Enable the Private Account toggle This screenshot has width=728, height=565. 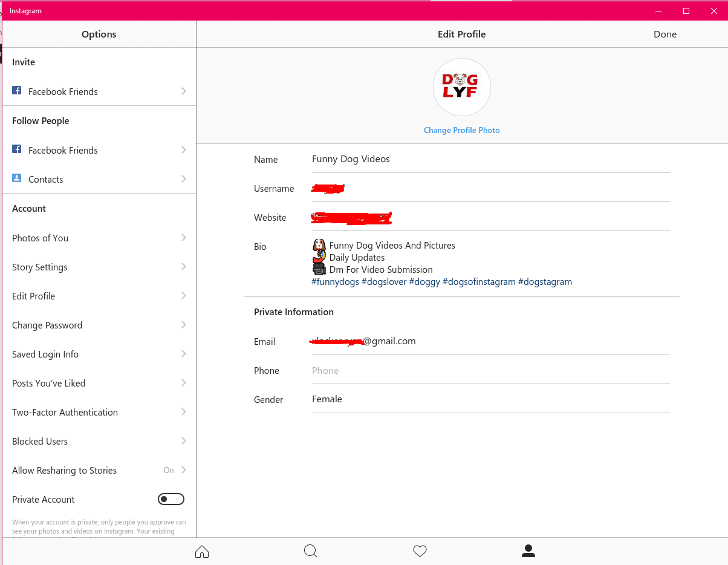pos(171,498)
